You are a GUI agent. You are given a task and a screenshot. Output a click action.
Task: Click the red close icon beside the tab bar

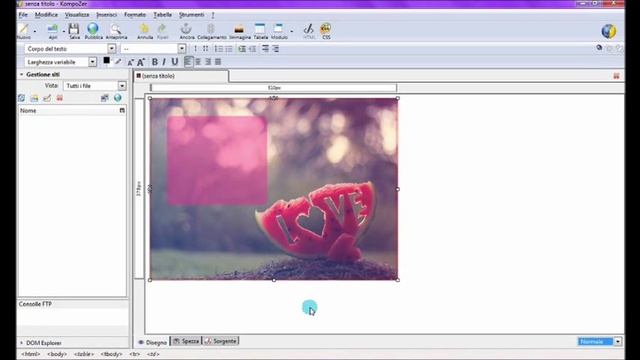616,76
